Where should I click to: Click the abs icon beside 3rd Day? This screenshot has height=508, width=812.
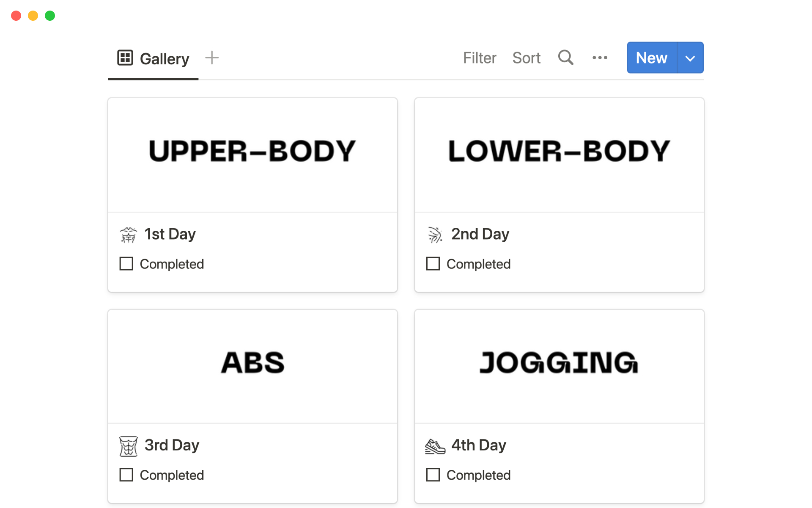[x=128, y=446]
